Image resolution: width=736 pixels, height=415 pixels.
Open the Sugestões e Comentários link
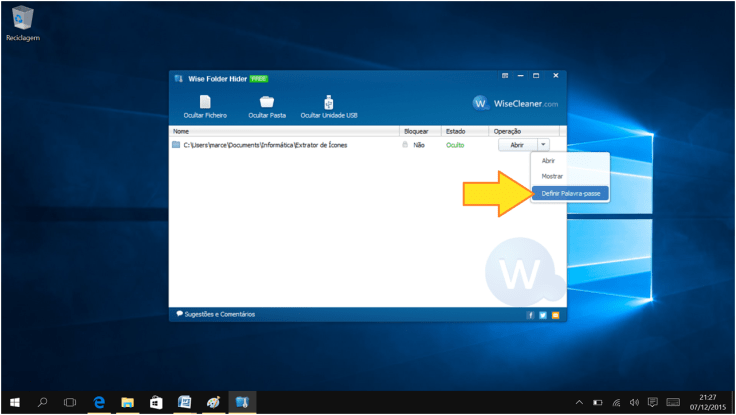point(215,314)
